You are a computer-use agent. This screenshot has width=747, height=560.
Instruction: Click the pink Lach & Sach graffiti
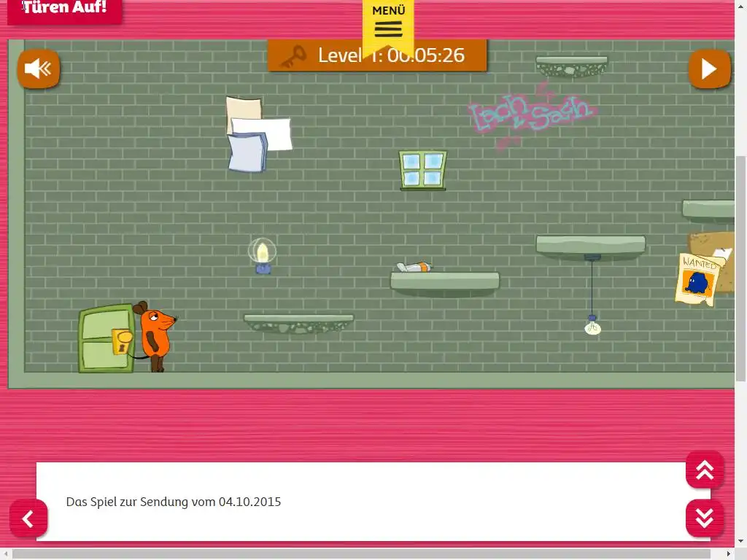tap(532, 114)
